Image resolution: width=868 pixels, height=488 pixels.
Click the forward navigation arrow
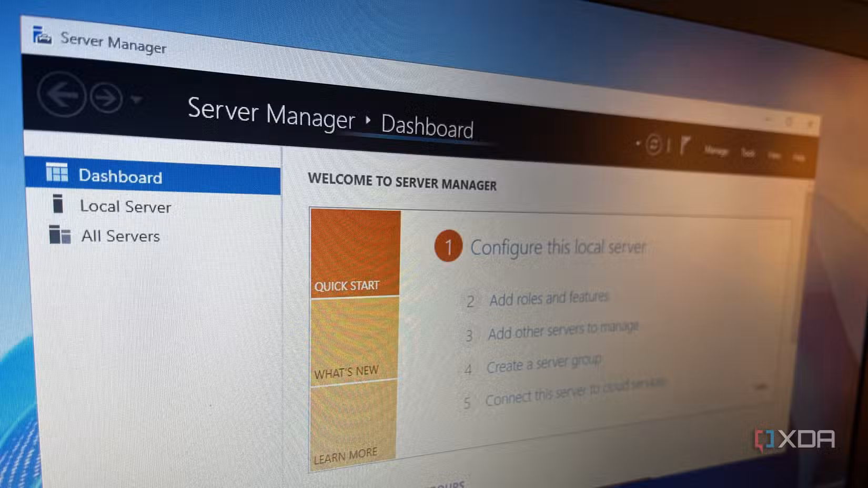pyautogui.click(x=106, y=98)
